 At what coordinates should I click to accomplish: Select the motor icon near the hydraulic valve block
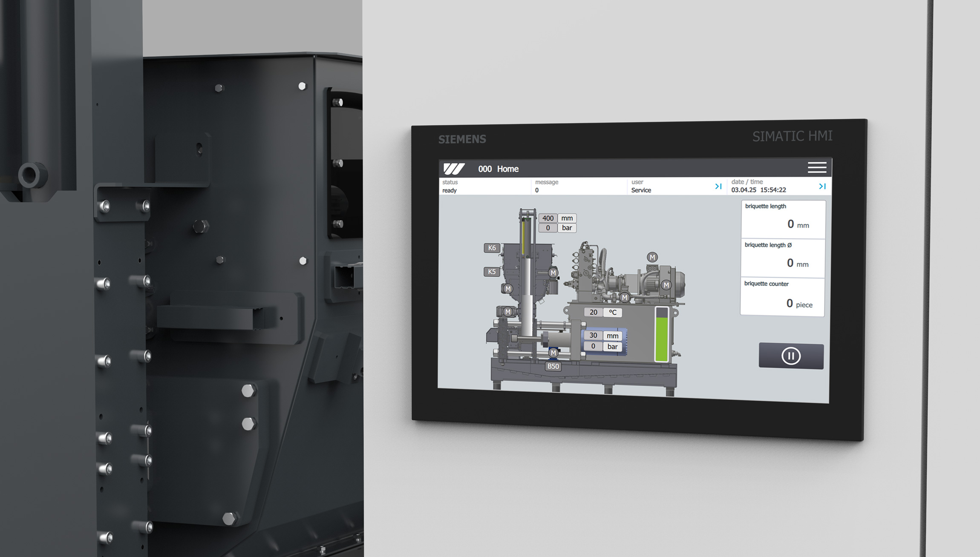click(x=625, y=298)
